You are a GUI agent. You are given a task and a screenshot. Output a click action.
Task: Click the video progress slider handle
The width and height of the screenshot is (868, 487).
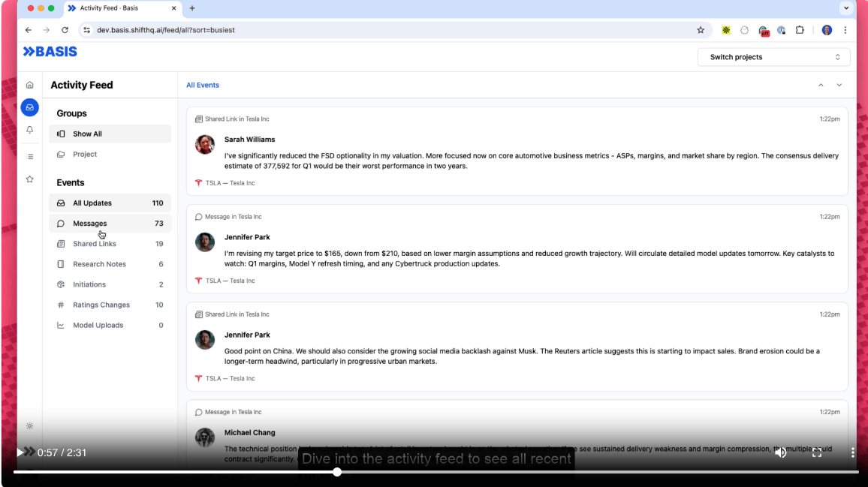click(337, 472)
